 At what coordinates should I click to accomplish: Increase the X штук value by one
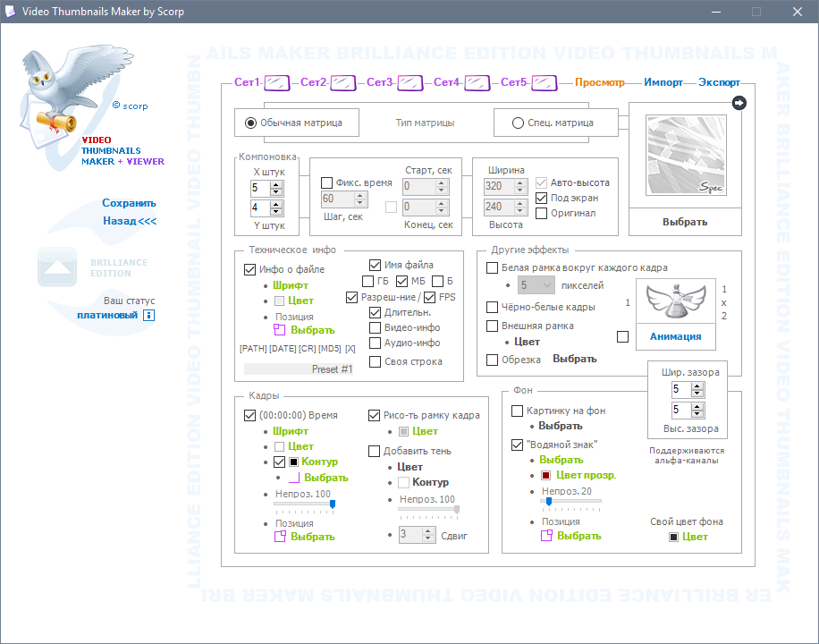(275, 184)
